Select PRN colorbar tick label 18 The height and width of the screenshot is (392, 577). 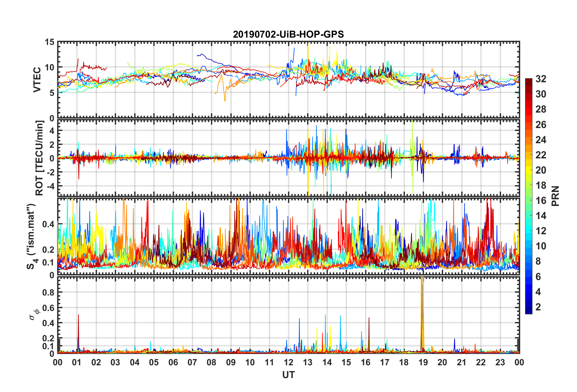541,185
